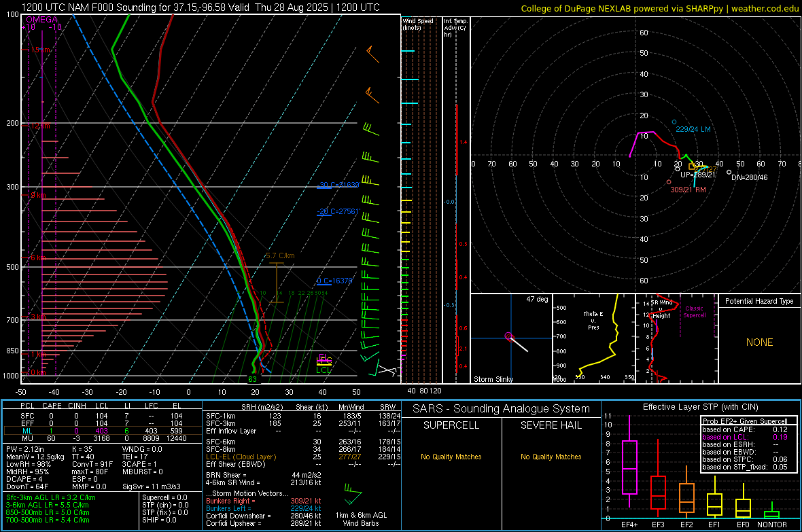Click the PW = 2.12in value
The width and height of the screenshot is (802, 532).
25,449
